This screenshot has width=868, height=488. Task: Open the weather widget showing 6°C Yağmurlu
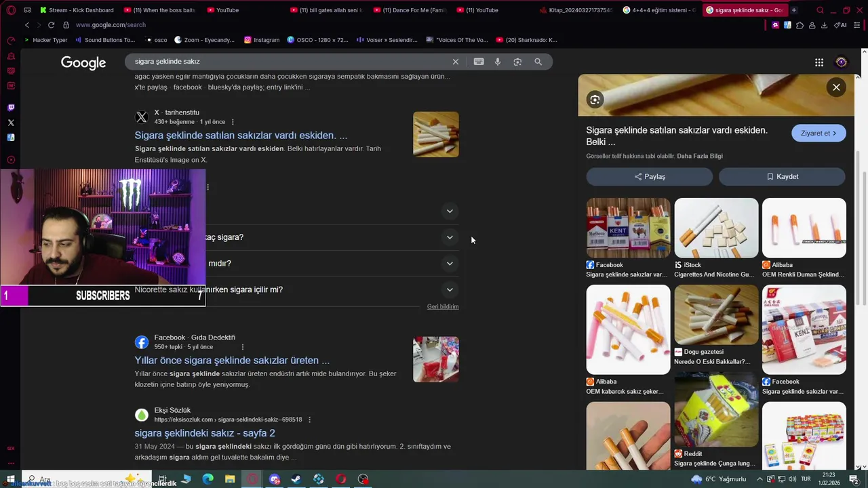coord(718,479)
